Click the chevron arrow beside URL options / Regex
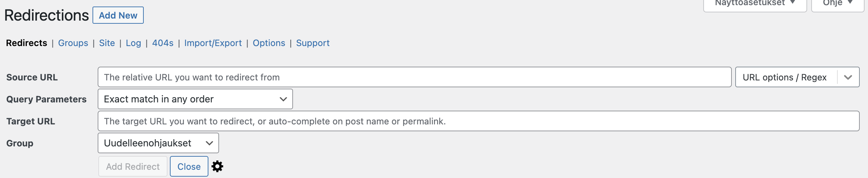868x178 pixels. (x=848, y=77)
